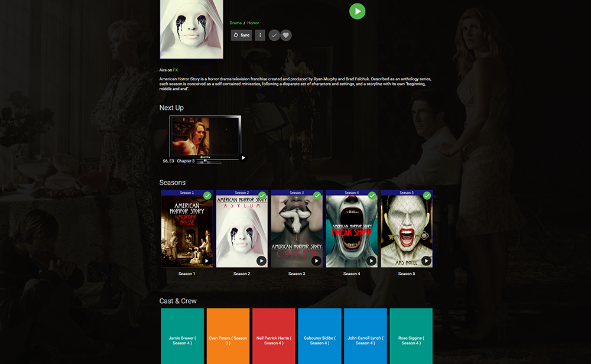This screenshot has width=591, height=364.
Task: Click the Cast & Crew section heading
Action: pyautogui.click(x=178, y=301)
